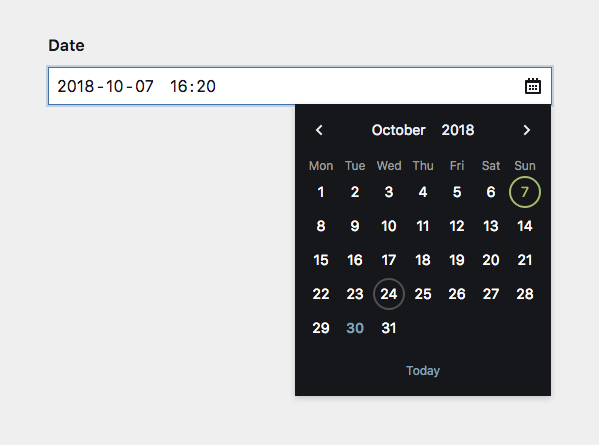
Task: Select date 28 under Sun column
Action: [525, 294]
